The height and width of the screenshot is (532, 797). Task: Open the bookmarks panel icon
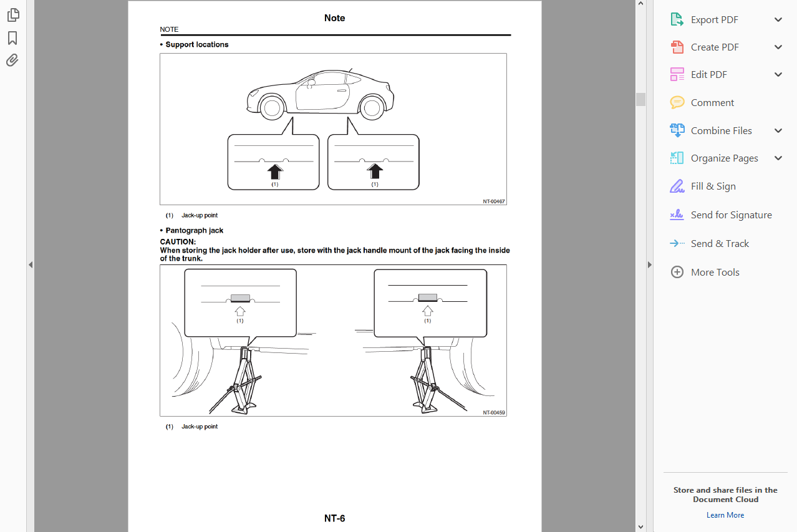(12, 38)
